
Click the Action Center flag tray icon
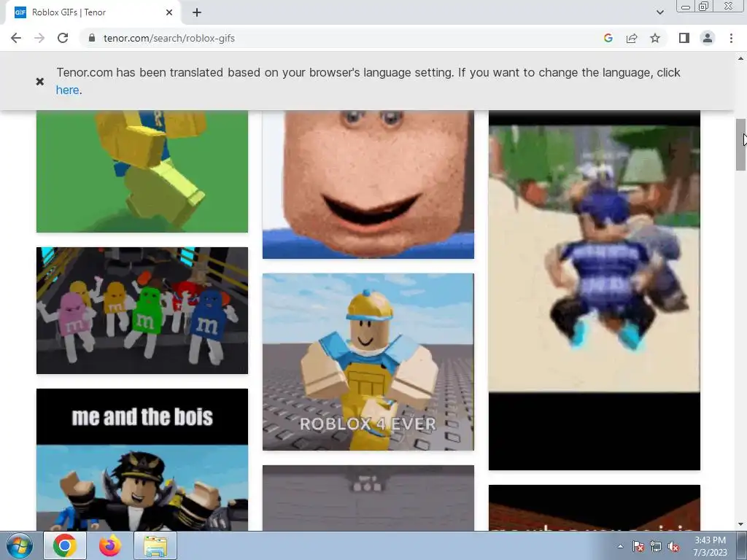pyautogui.click(x=638, y=546)
